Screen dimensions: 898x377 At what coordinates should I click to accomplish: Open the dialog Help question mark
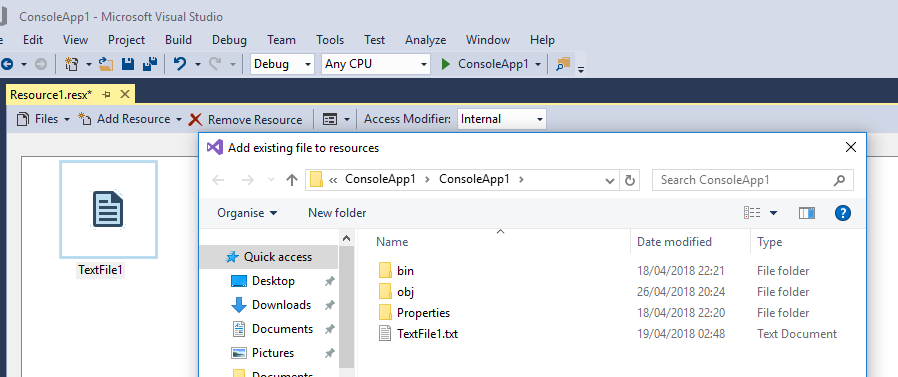click(x=843, y=213)
